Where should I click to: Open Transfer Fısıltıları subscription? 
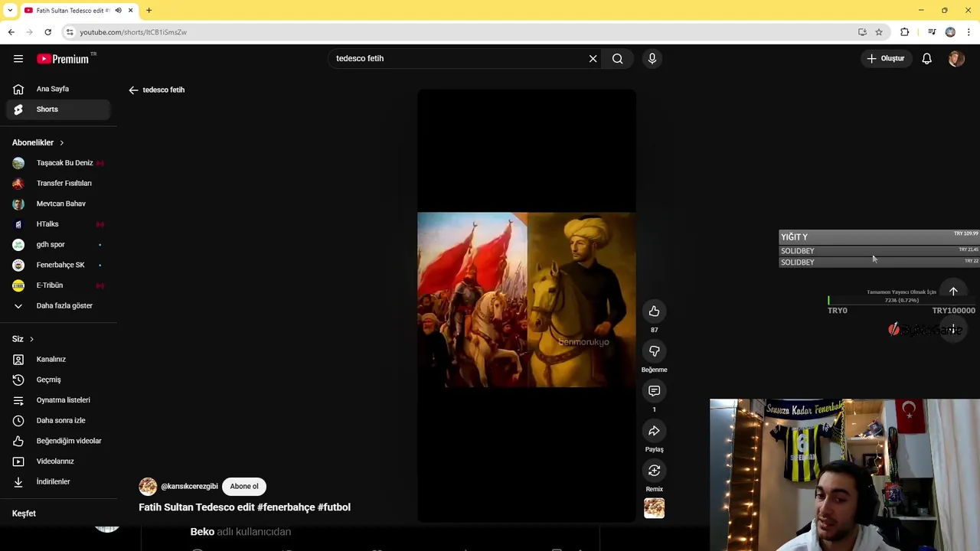pos(58,183)
